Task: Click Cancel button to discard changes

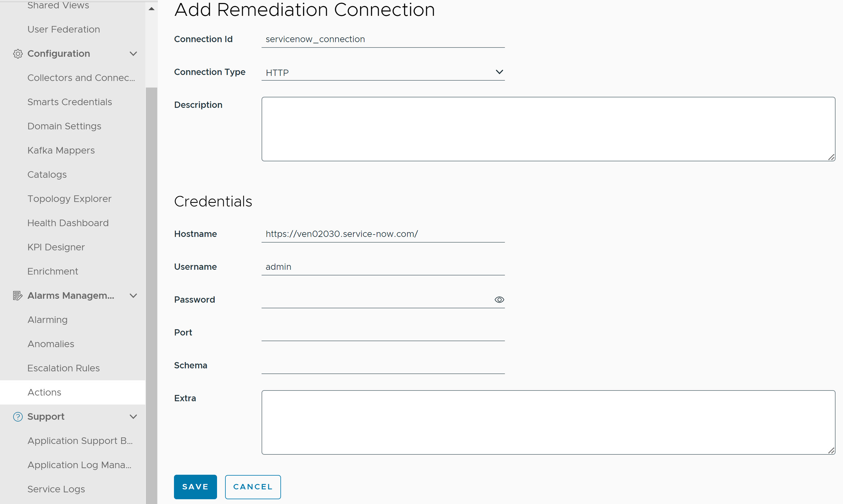Action: (253, 487)
